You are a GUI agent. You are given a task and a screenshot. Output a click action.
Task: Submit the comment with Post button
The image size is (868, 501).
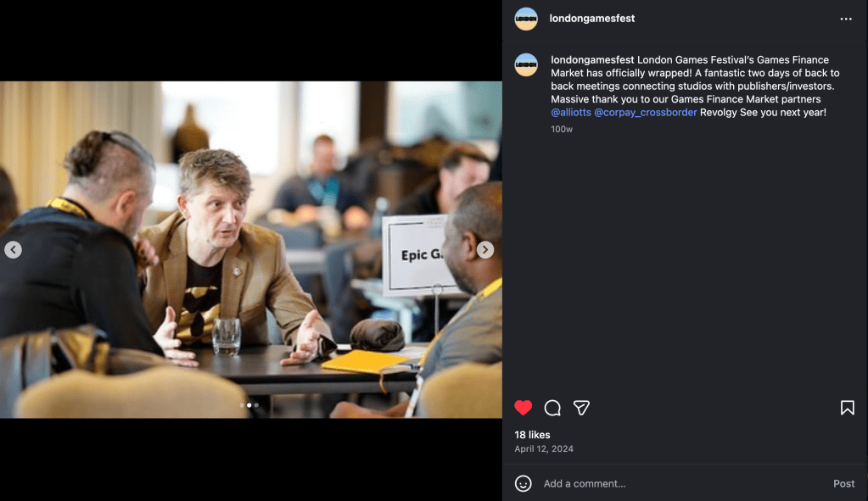click(843, 483)
